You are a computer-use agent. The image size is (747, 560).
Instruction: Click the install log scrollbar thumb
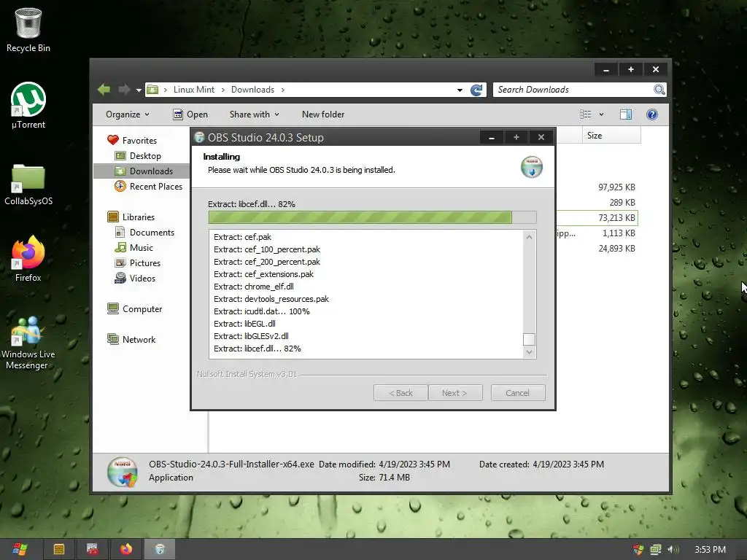(529, 339)
